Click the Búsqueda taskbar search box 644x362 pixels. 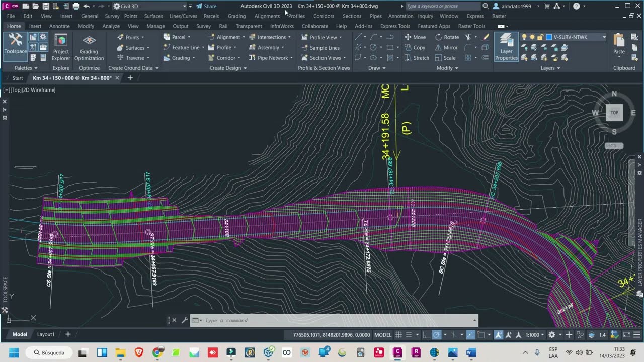49,352
